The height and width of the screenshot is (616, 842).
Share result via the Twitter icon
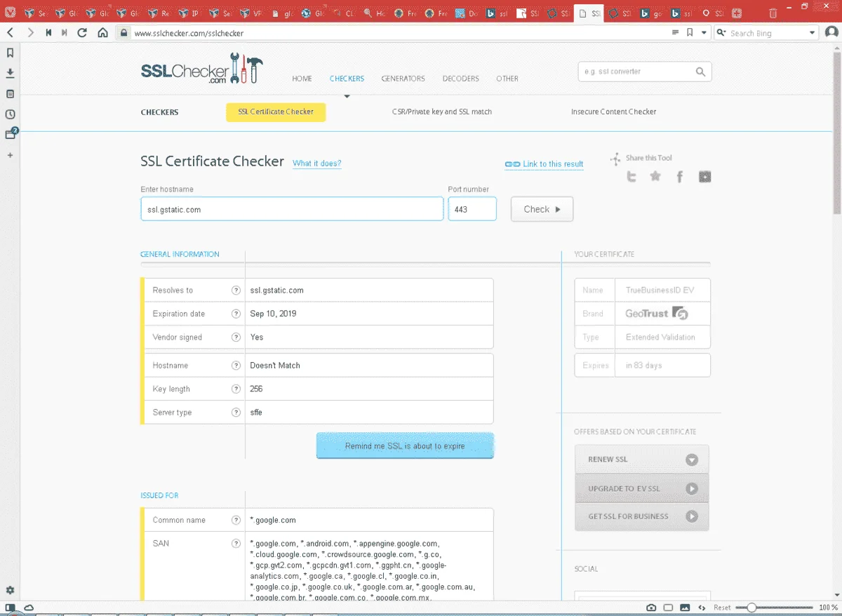pyautogui.click(x=631, y=177)
